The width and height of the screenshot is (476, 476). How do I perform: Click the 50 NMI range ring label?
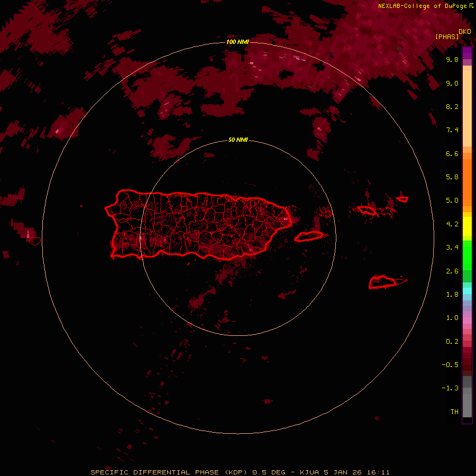point(238,140)
